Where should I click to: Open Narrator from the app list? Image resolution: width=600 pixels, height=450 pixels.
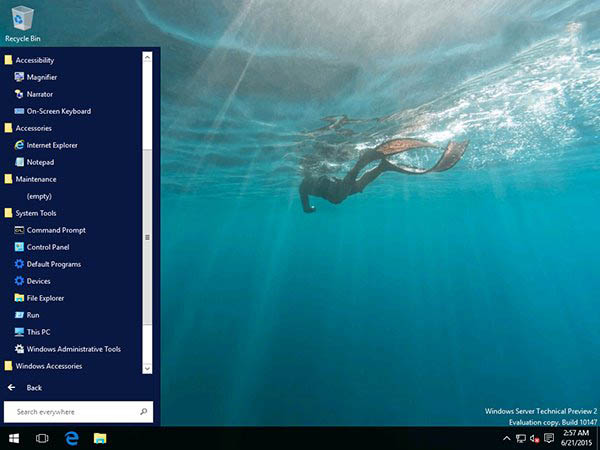[34, 94]
